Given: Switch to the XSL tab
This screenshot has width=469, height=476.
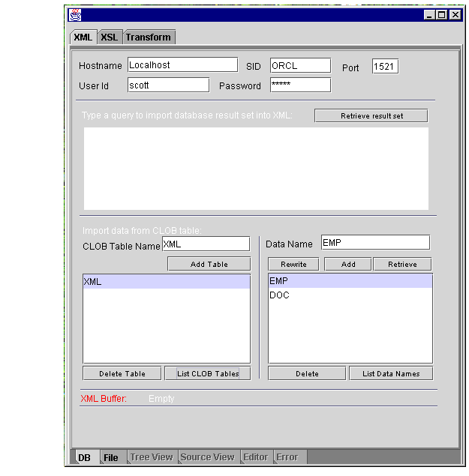Looking at the screenshot, I should click(110, 37).
